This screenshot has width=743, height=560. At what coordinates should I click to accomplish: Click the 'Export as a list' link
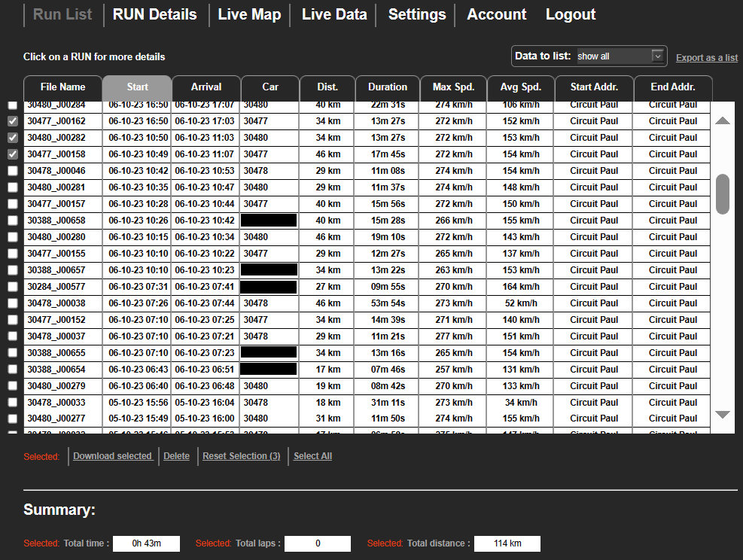(x=706, y=58)
